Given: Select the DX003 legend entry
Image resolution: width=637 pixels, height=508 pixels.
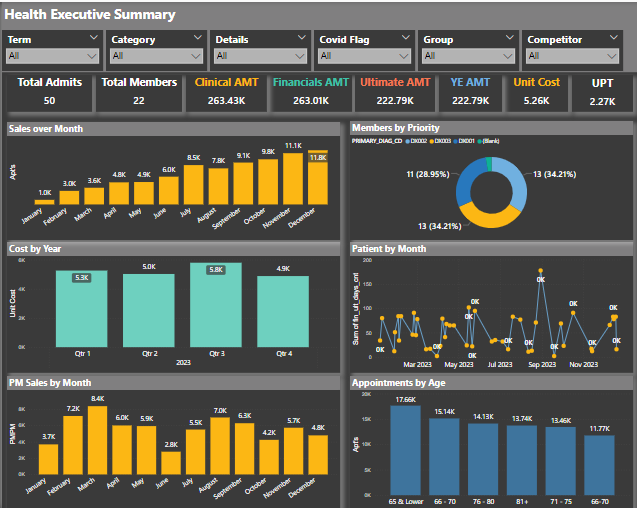Looking at the screenshot, I should click(x=440, y=141).
